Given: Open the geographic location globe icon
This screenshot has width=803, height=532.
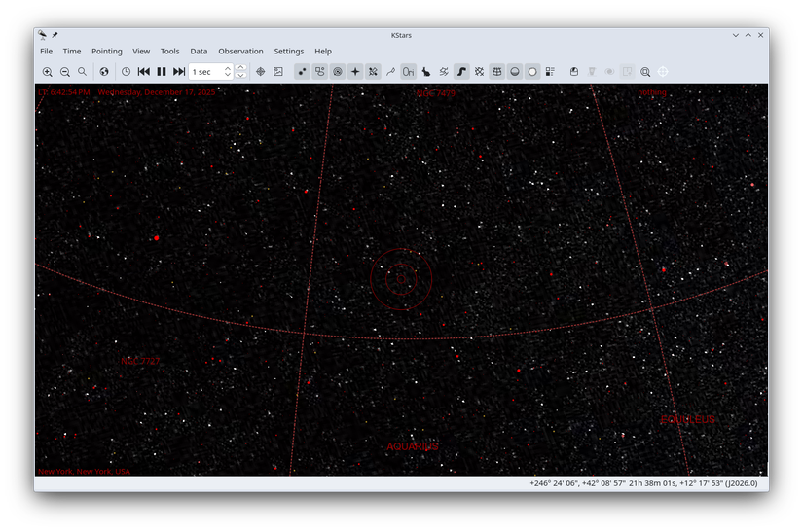Looking at the screenshot, I should (x=104, y=72).
